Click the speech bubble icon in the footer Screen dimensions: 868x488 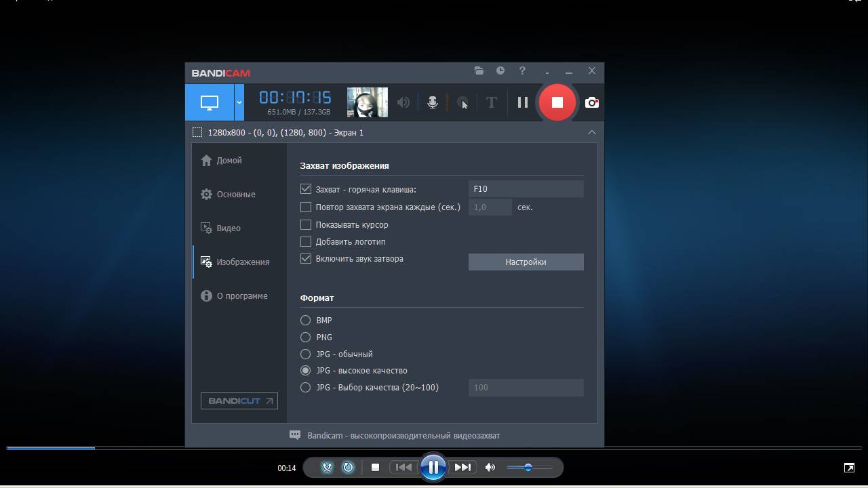click(x=295, y=435)
